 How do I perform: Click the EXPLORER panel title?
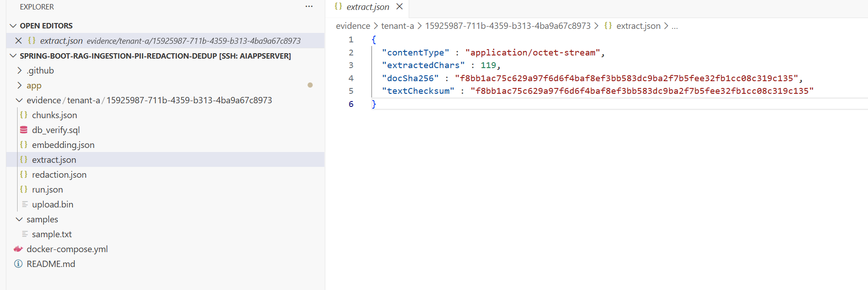click(x=37, y=7)
